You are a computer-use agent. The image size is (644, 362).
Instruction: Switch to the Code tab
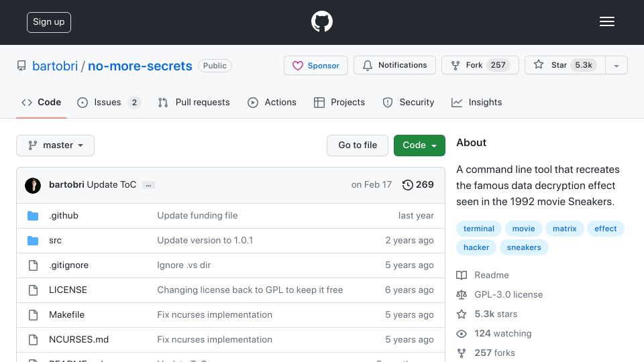(x=42, y=102)
